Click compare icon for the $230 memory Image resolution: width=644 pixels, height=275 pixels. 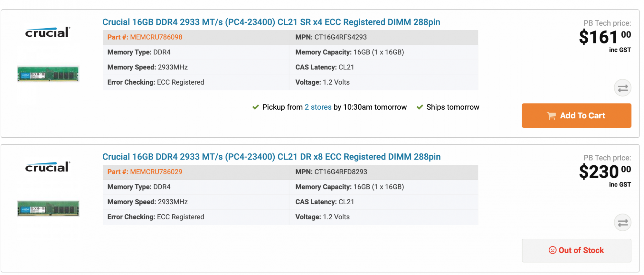coord(622,223)
